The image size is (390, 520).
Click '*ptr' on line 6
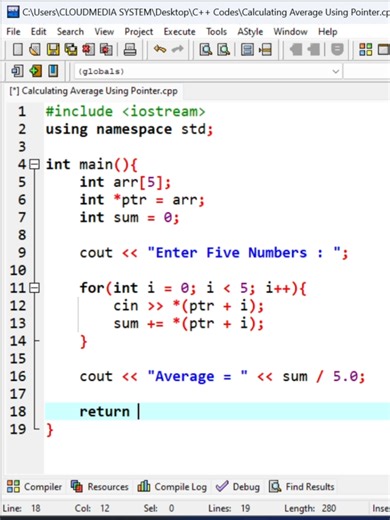130,200
